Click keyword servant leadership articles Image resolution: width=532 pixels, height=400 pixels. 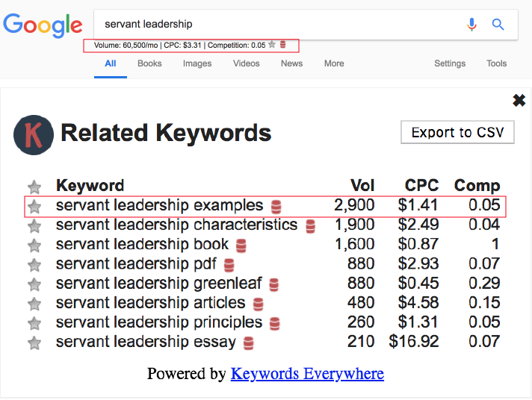point(151,303)
